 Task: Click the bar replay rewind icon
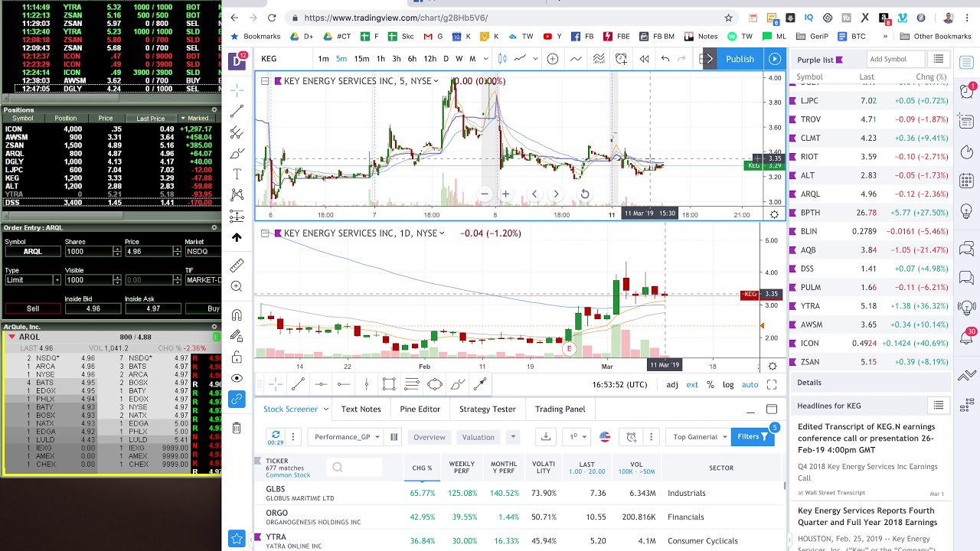tap(645, 59)
